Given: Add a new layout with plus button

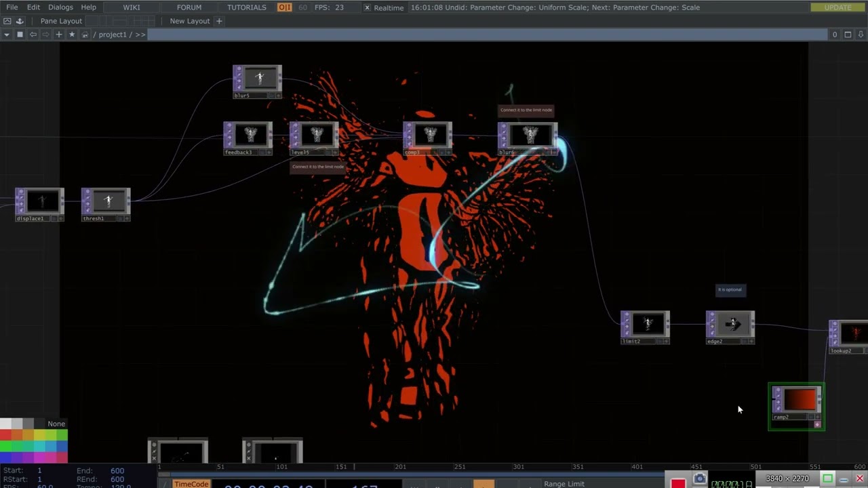Looking at the screenshot, I should pos(219,21).
